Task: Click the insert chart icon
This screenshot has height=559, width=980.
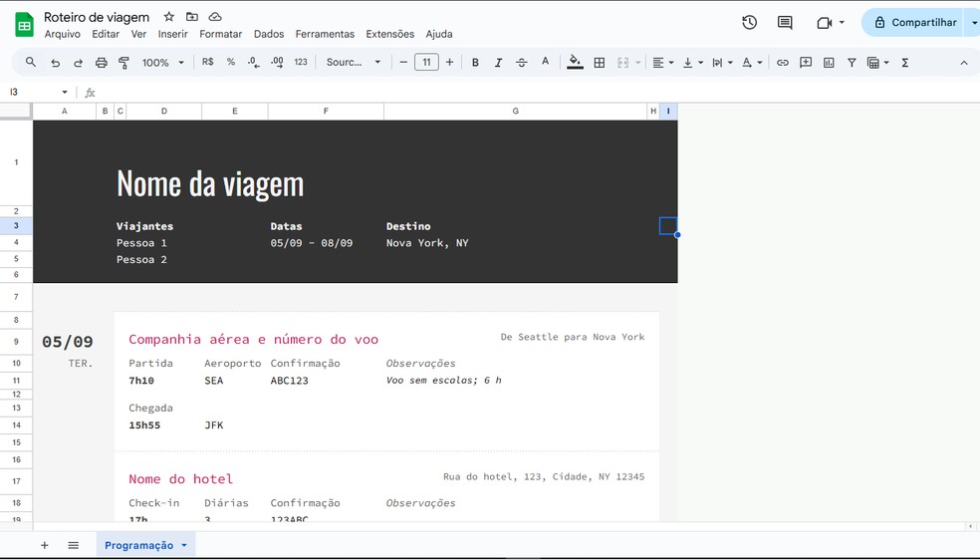Action: pos(829,63)
